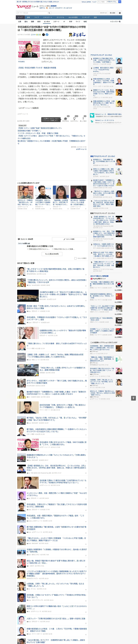Click the blue web search button at top
The height and width of the screenshot is (644, 138).
pyautogui.click(x=120, y=2)
